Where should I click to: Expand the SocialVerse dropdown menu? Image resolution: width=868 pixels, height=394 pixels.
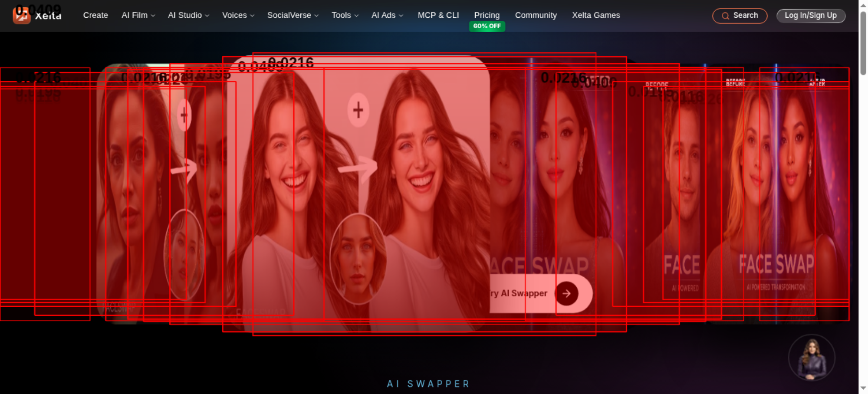(293, 15)
